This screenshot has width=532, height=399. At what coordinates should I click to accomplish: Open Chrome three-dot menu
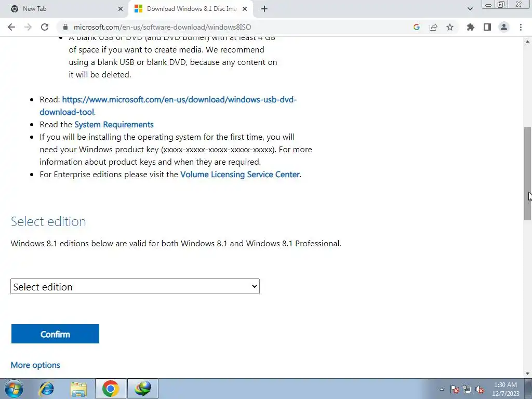pyautogui.click(x=521, y=27)
